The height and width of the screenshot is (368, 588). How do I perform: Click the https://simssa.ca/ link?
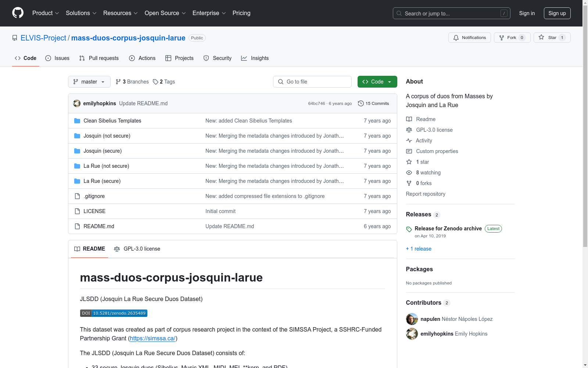coord(153,338)
